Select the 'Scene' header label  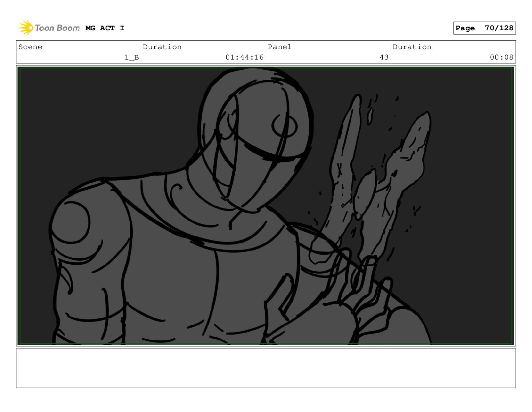tap(30, 47)
